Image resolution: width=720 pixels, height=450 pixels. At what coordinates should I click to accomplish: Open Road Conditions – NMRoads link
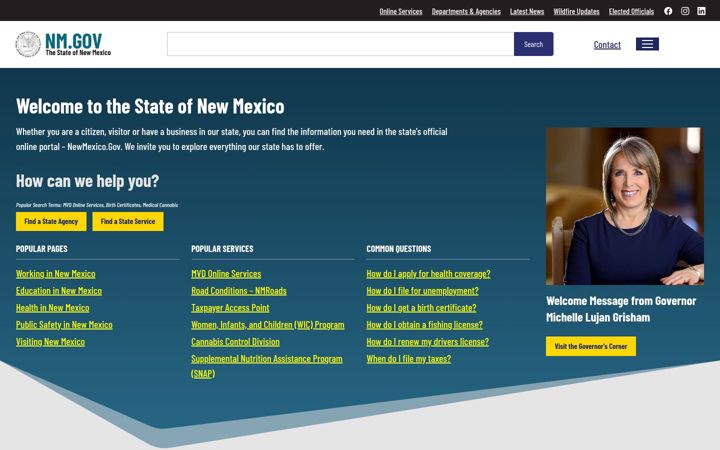tap(239, 291)
